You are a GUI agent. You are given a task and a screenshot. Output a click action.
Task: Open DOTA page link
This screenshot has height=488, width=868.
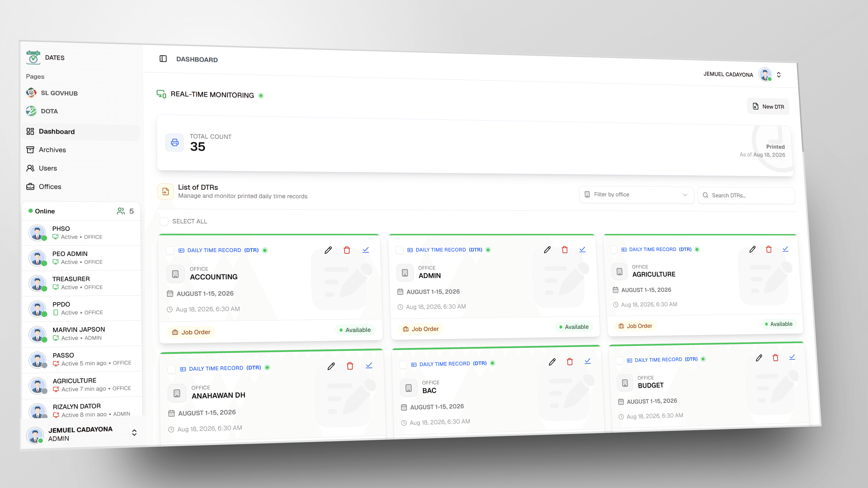point(42,111)
